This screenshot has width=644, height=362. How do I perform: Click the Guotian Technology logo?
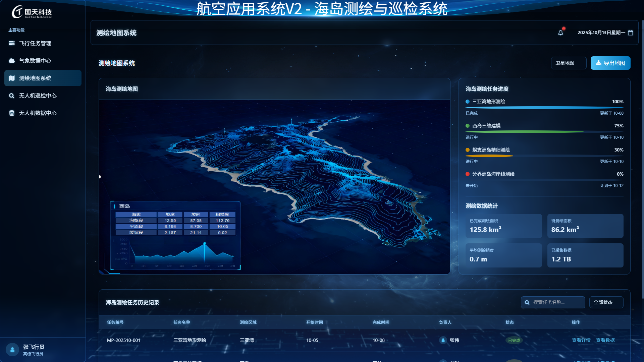32,12
